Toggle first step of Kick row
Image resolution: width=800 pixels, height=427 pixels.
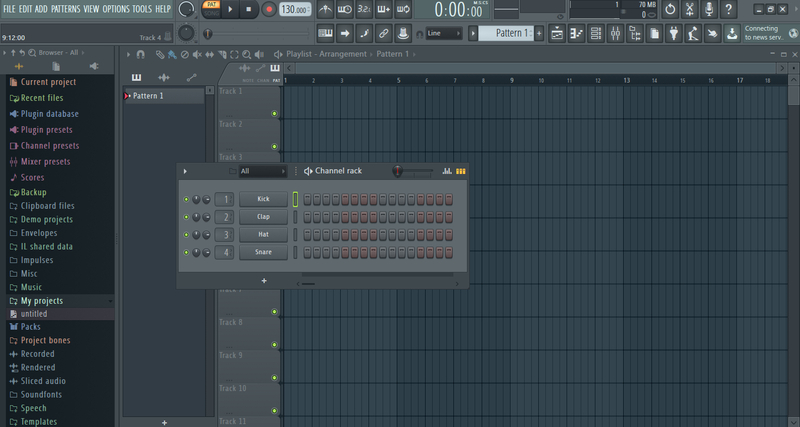(x=307, y=199)
